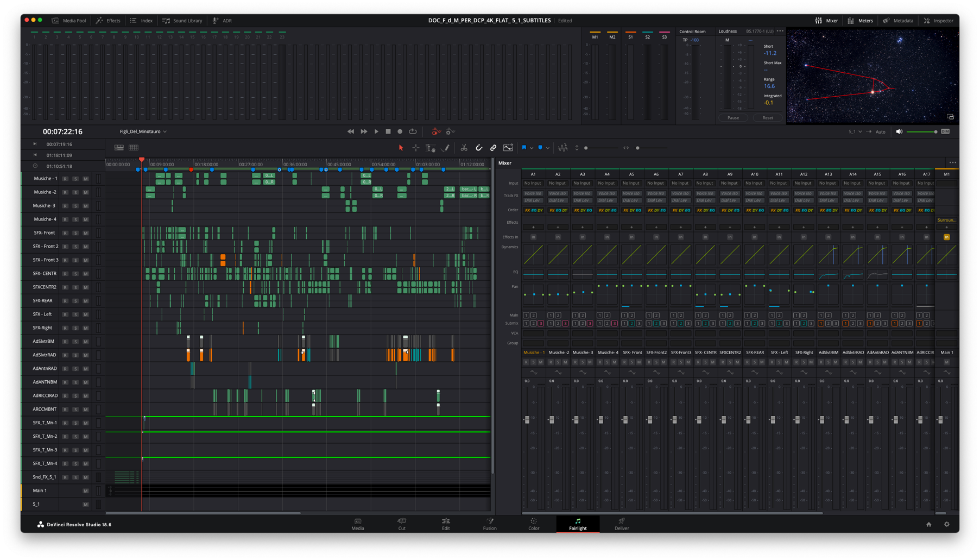Adjust the track height vertical zoom slider

tap(601, 148)
